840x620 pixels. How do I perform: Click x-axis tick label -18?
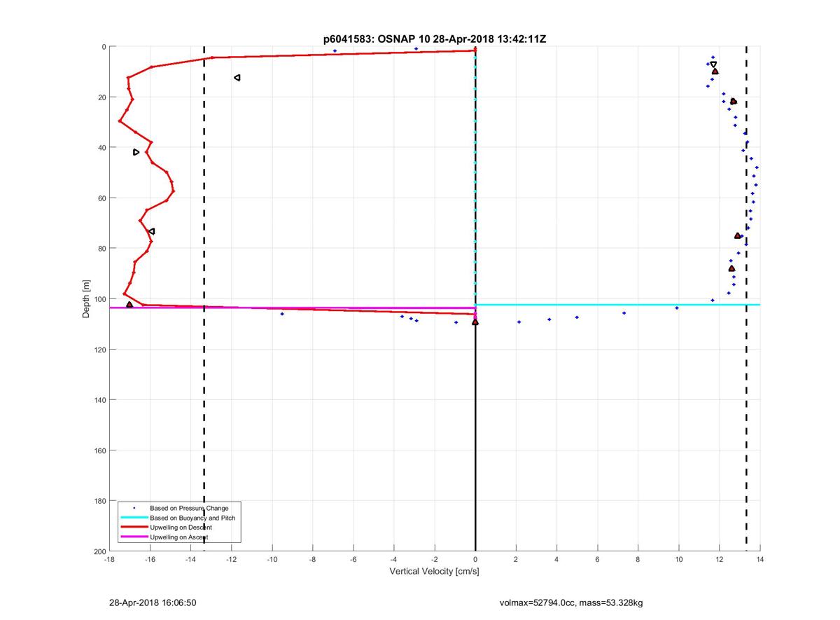pyautogui.click(x=109, y=560)
